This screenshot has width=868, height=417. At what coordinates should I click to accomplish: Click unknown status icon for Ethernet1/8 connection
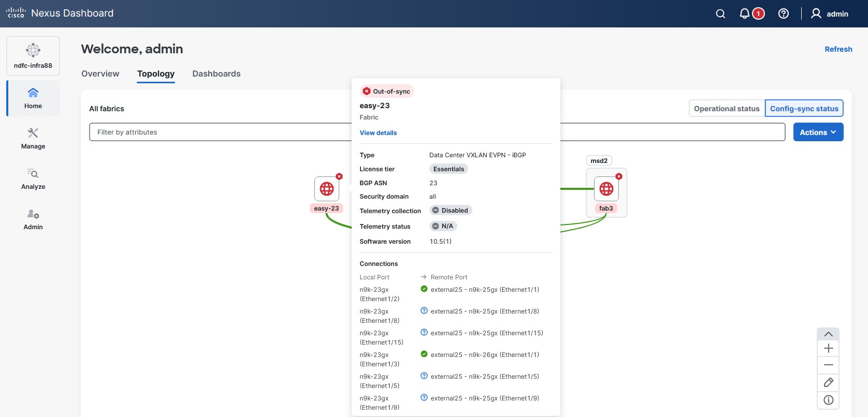coord(424,311)
